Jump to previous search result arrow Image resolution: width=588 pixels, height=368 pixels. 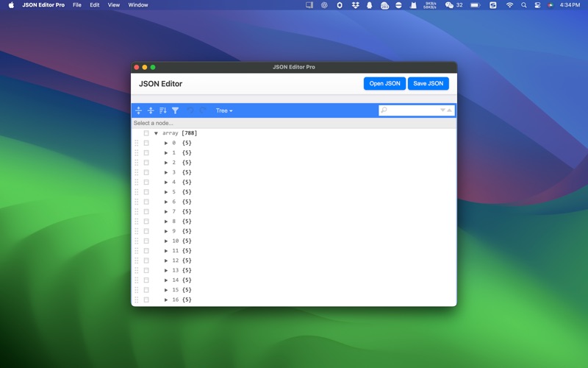click(x=450, y=110)
